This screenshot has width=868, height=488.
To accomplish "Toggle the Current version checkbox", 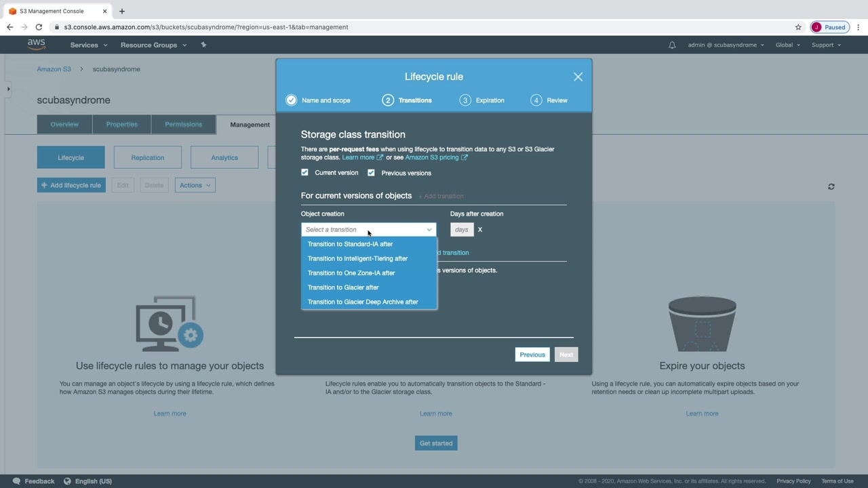I will [304, 173].
